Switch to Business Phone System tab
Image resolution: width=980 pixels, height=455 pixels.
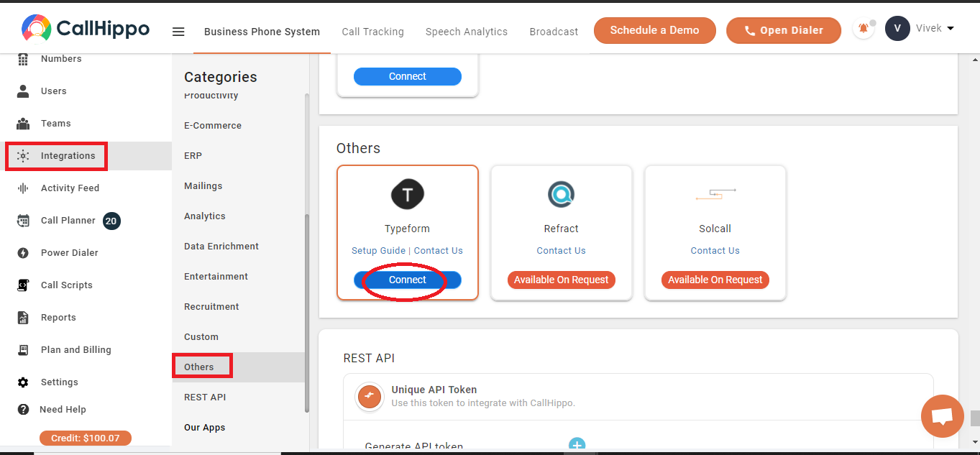tap(262, 32)
